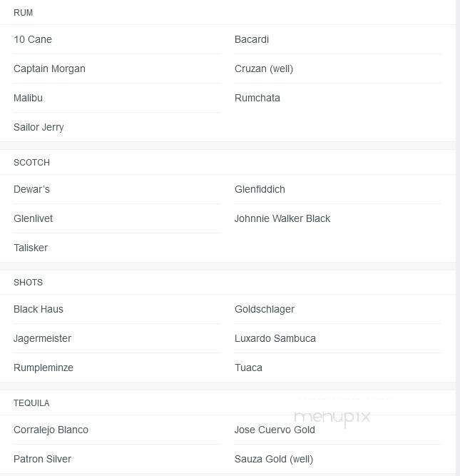Image resolution: width=460 pixels, height=476 pixels.
Task: Click the Goldschlager entry
Action: click(265, 309)
